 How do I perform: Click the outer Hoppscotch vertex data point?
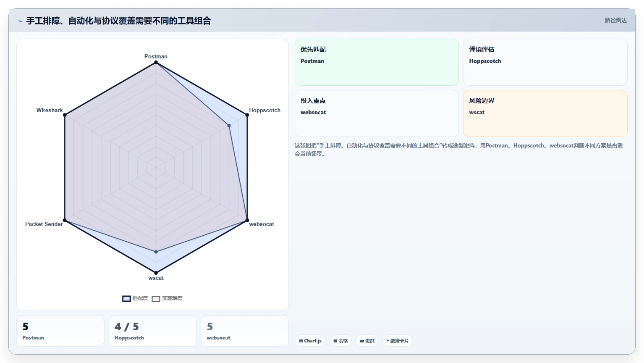point(247,115)
